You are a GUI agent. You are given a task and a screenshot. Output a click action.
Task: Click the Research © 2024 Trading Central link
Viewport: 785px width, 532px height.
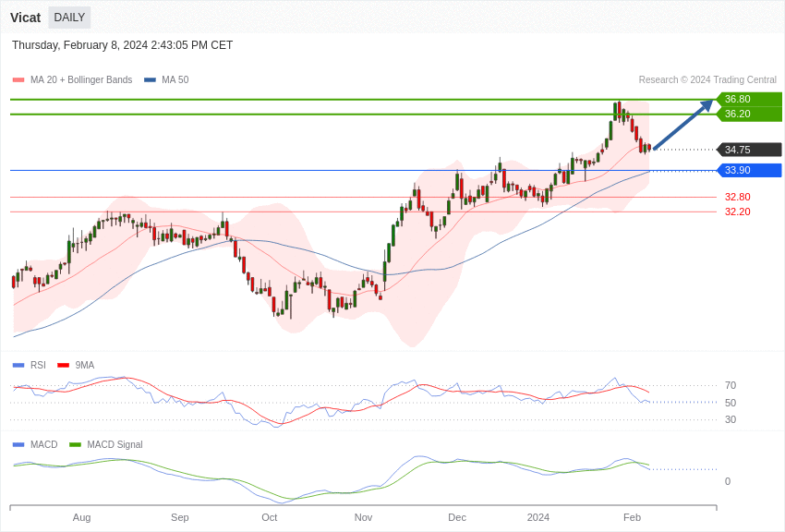[706, 80]
